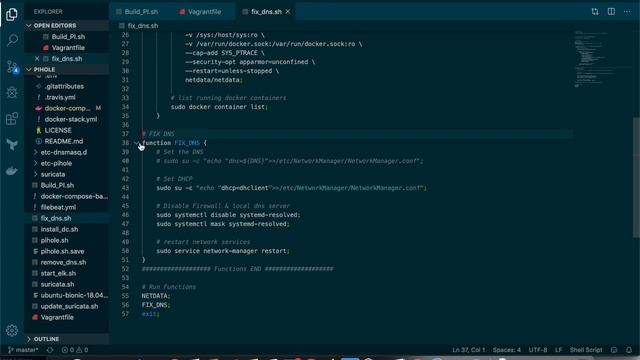Click the Open Changes icon in editor toolbar
Image resolution: width=640 pixels, height=360 pixels.
[x=595, y=12]
